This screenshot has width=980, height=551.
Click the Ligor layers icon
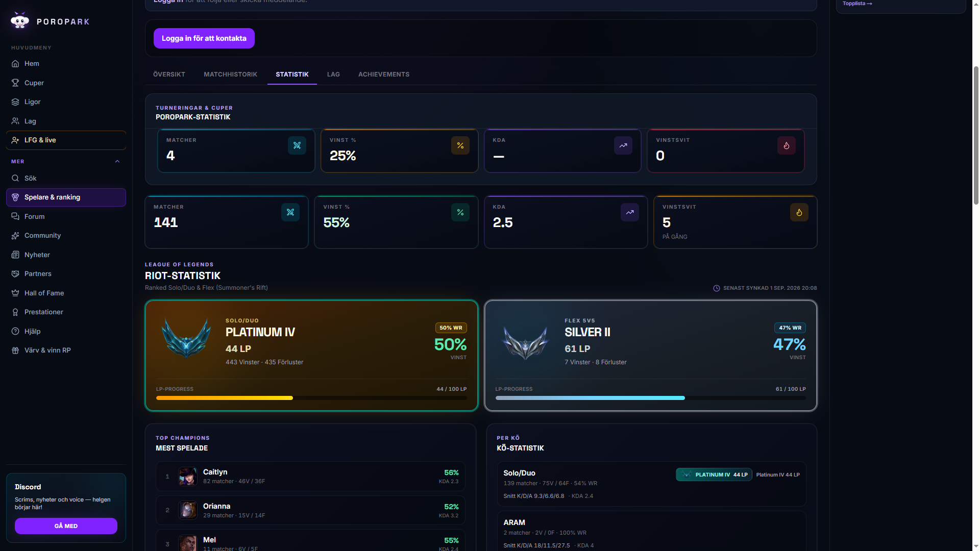tap(15, 102)
